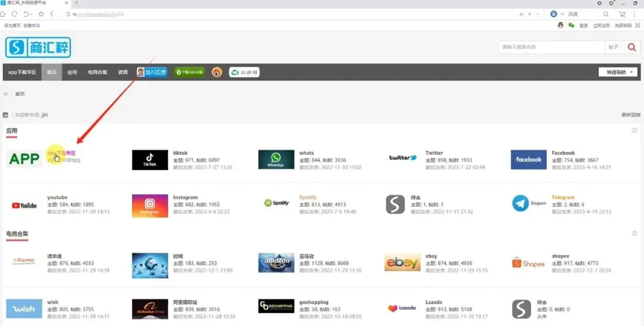Open the 电商合集 navigation tab
The image size is (644, 326).
click(97, 72)
